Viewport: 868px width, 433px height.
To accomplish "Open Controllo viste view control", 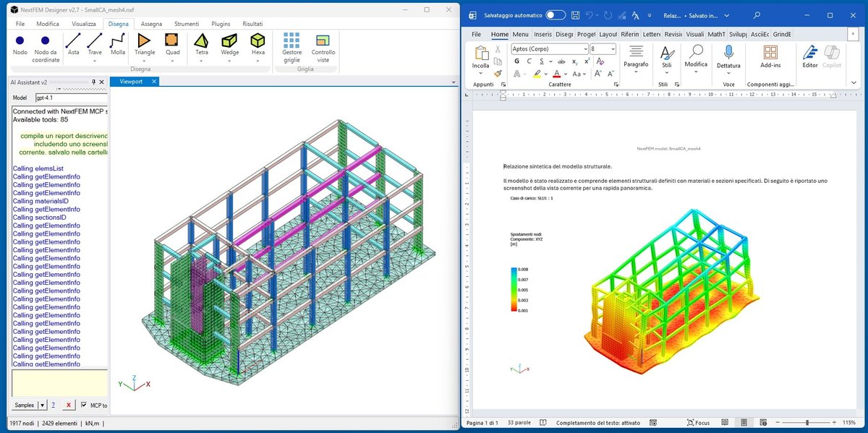I will (323, 48).
